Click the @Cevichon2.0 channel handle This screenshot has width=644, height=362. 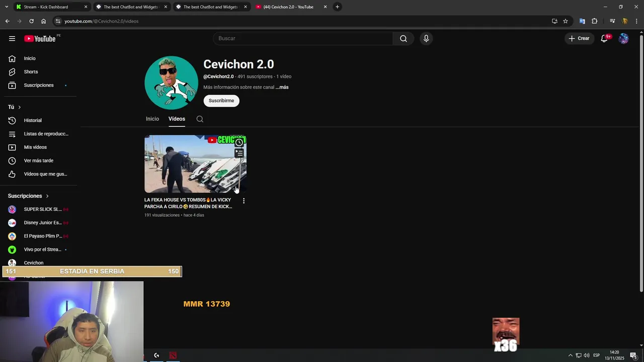218,77
